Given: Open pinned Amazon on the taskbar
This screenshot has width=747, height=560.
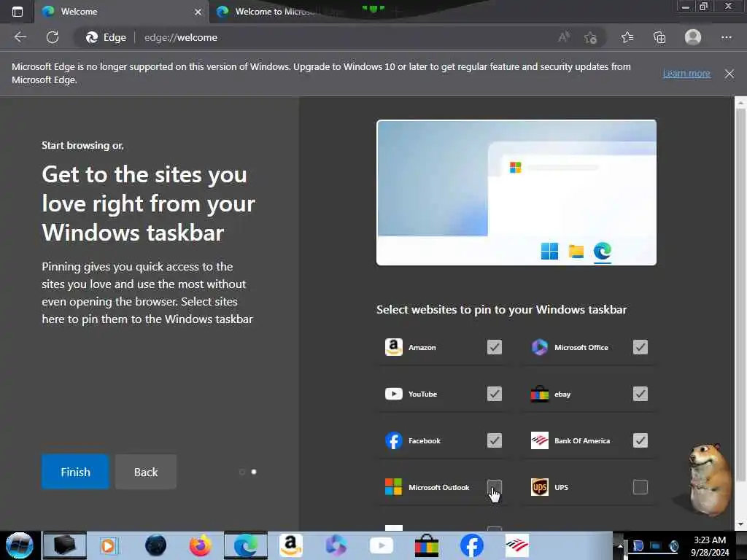Looking at the screenshot, I should coord(290,545).
